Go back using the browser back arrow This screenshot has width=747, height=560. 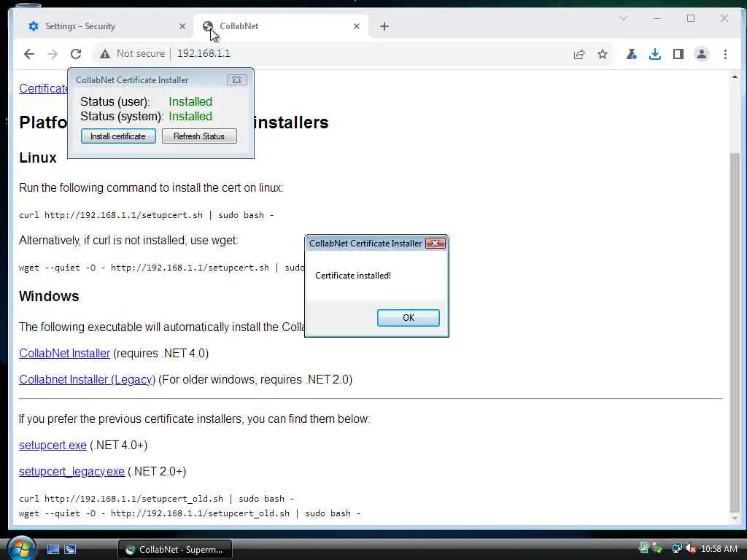tap(29, 54)
